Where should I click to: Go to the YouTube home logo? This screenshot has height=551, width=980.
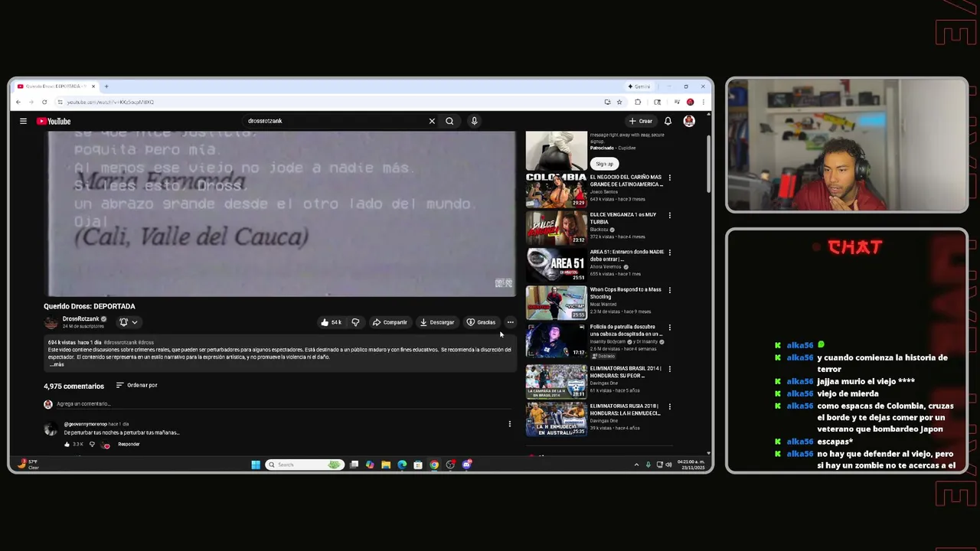(x=54, y=121)
